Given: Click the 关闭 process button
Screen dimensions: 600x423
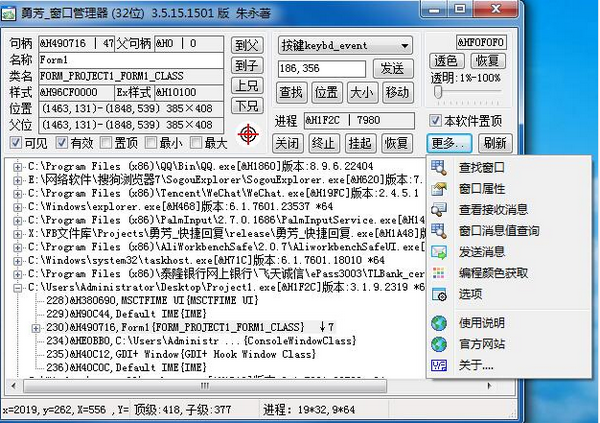Looking at the screenshot, I should 287,144.
